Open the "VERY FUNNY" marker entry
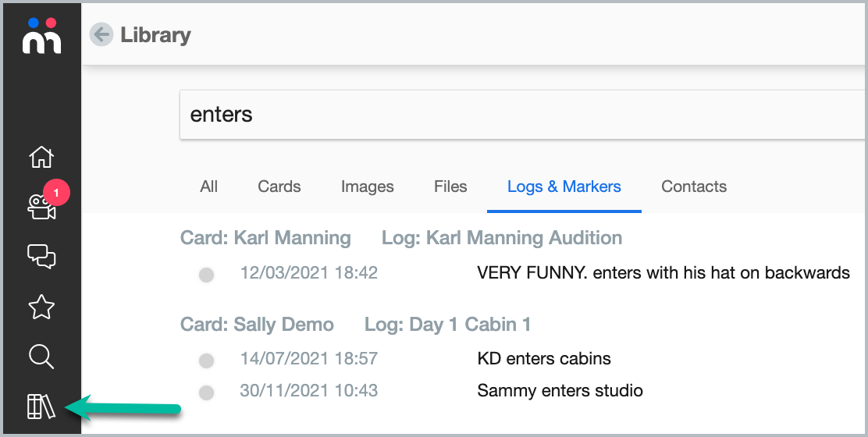The image size is (868, 437). pyautogui.click(x=663, y=273)
